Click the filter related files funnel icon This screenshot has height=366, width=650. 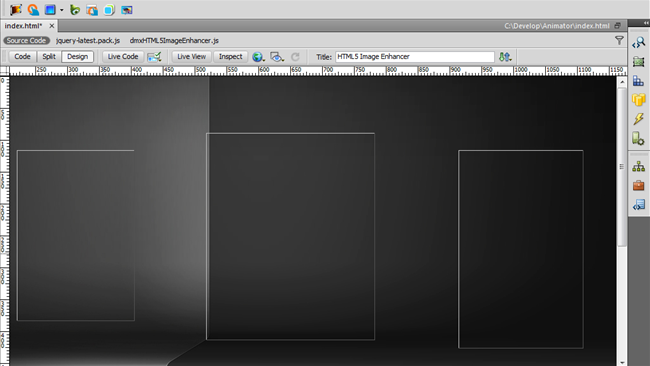[x=619, y=40]
